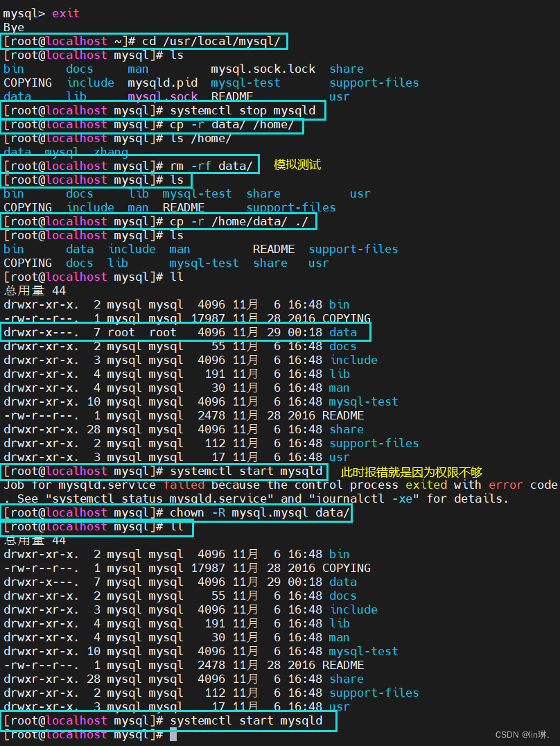Click the "mysql.sock.lock" file name
This screenshot has width=560, height=746.
(263, 69)
